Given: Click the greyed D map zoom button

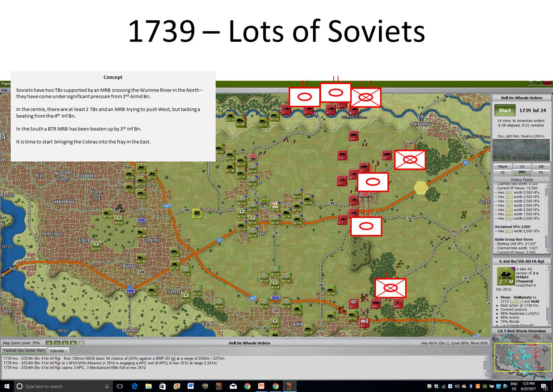Looking at the screenshot, I should [81, 343].
